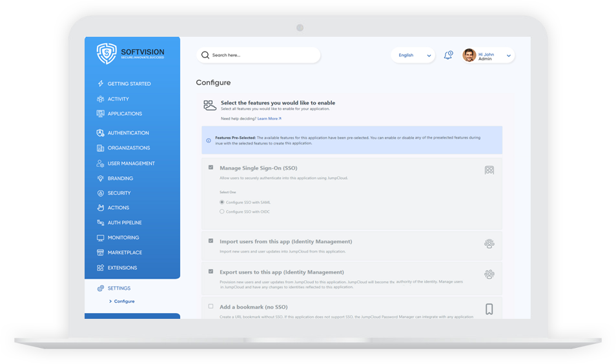Toggle Manage Single Sign-On checkbox
The height and width of the screenshot is (364, 616).
pyautogui.click(x=211, y=167)
